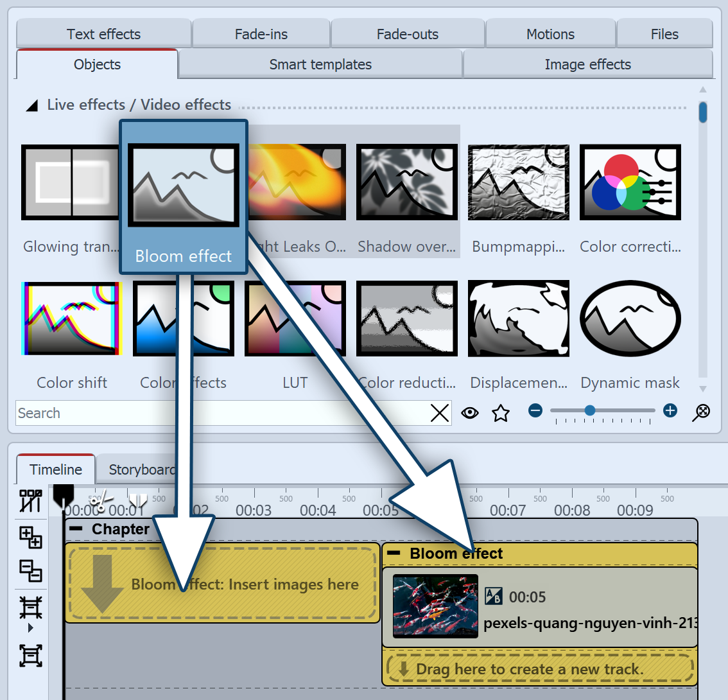Click the add track plus icon
The image size is (728, 700).
(x=31, y=538)
